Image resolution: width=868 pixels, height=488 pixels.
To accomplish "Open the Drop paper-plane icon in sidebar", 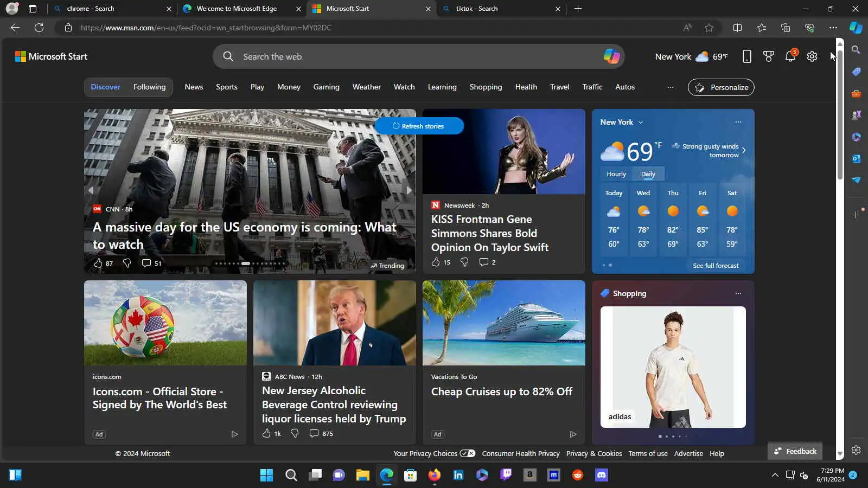I will [x=856, y=180].
